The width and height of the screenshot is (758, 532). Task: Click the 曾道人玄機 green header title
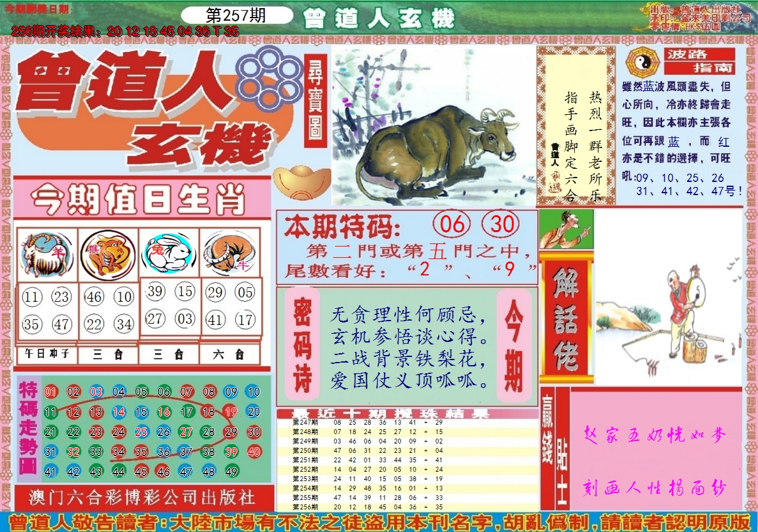(x=378, y=19)
